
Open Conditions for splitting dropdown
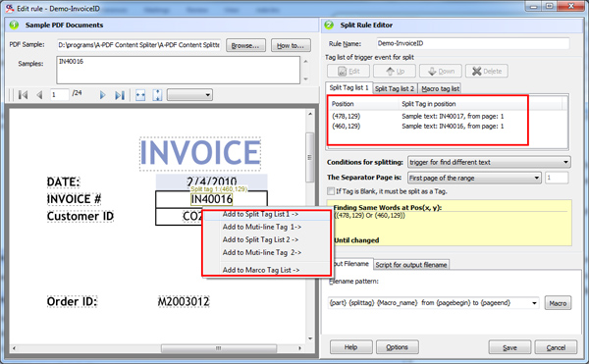pyautogui.click(x=489, y=162)
